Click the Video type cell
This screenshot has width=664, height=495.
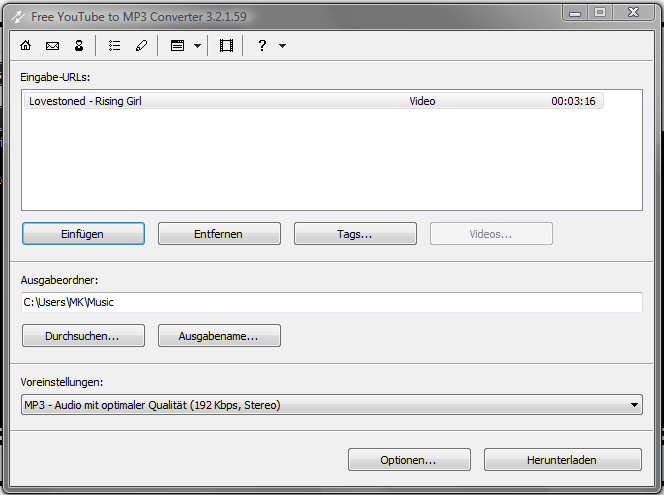(x=422, y=101)
